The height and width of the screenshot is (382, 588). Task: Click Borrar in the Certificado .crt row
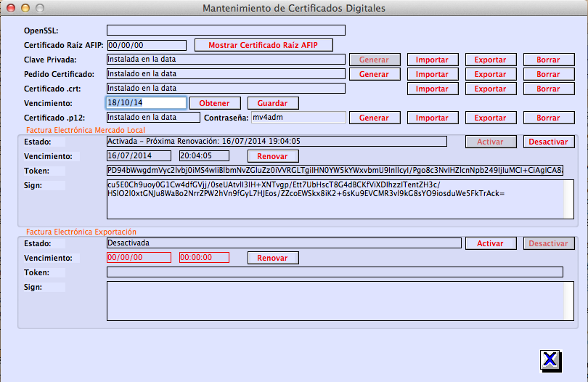(549, 89)
